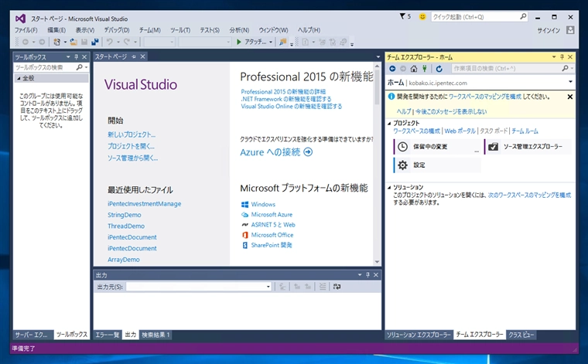The width and height of the screenshot is (588, 364).
Task: Open recent file iPentecInvestmentManage
Action: pos(145,204)
